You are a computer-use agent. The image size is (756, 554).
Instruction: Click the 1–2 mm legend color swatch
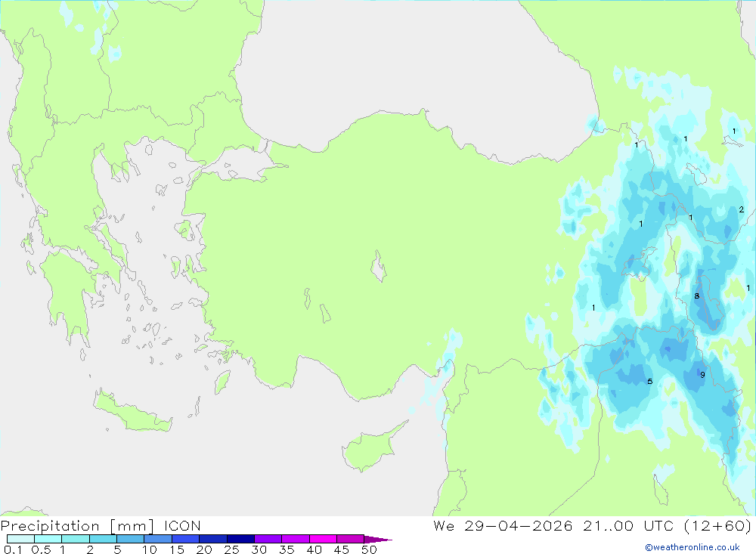[76, 539]
